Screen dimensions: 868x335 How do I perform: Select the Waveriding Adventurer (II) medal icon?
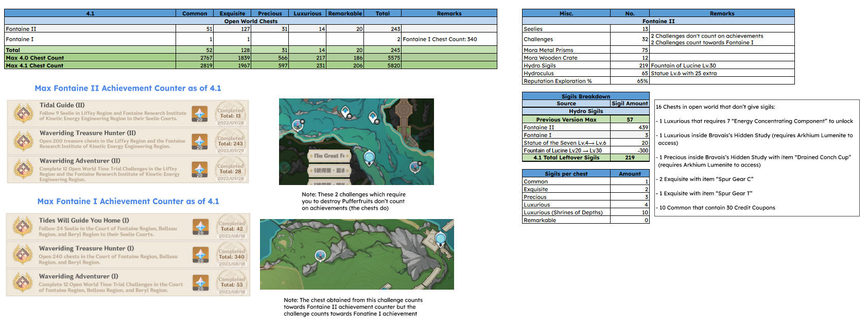point(23,169)
